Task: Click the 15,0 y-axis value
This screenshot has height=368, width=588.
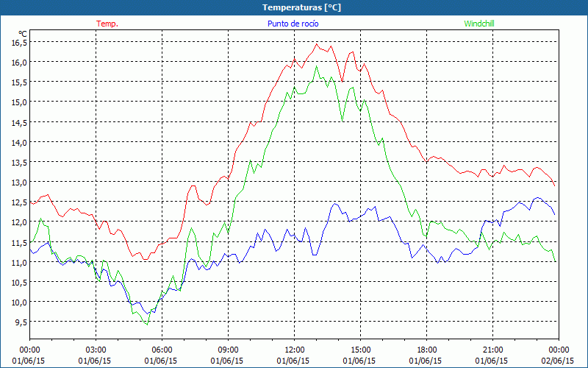Action: (x=20, y=102)
